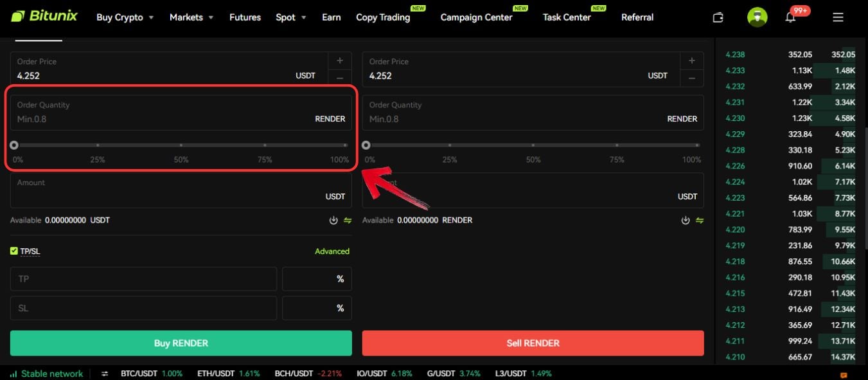868x380 pixels.
Task: Click order book quantity 999.24
Action: point(800,341)
